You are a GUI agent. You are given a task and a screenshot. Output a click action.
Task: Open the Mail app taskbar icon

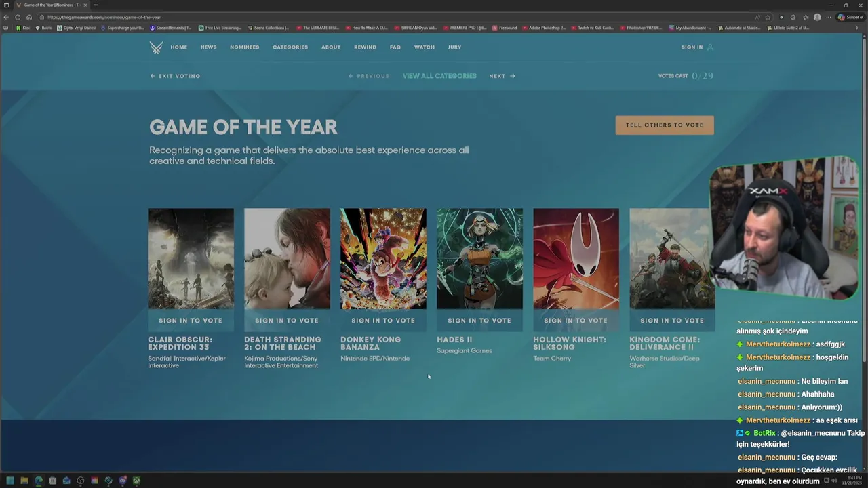[66, 481]
